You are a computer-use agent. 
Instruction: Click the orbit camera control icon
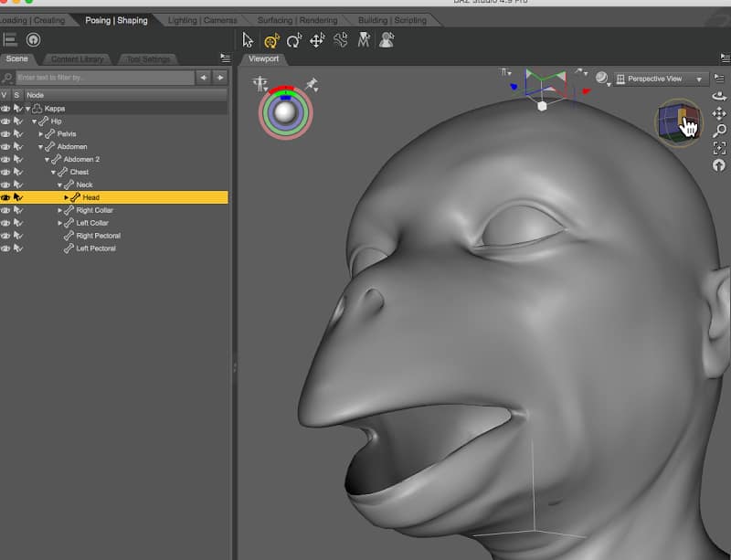(719, 96)
